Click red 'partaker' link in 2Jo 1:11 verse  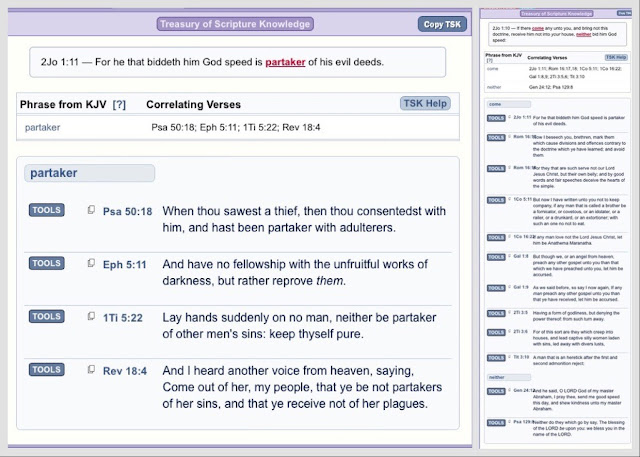pyautogui.click(x=285, y=62)
